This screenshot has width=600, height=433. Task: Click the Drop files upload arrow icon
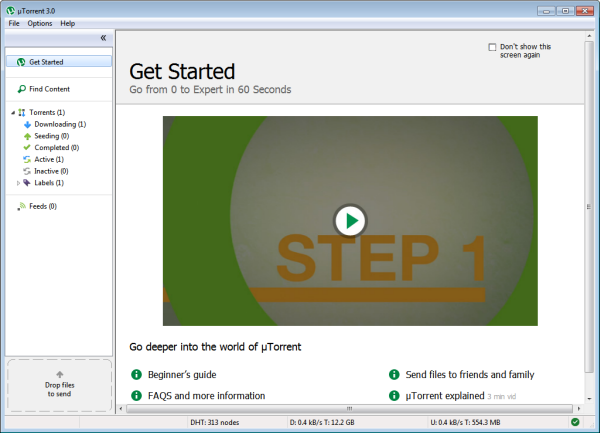click(60, 374)
